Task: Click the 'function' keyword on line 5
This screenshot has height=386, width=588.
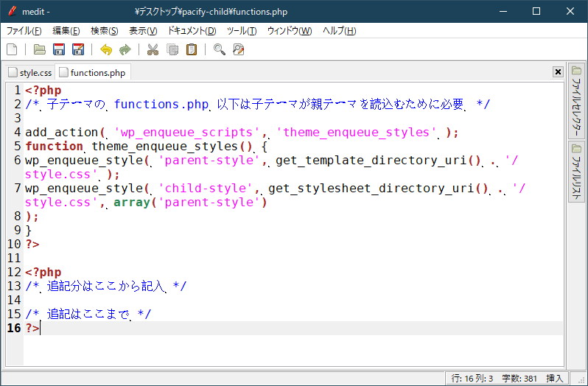Action: (55, 146)
